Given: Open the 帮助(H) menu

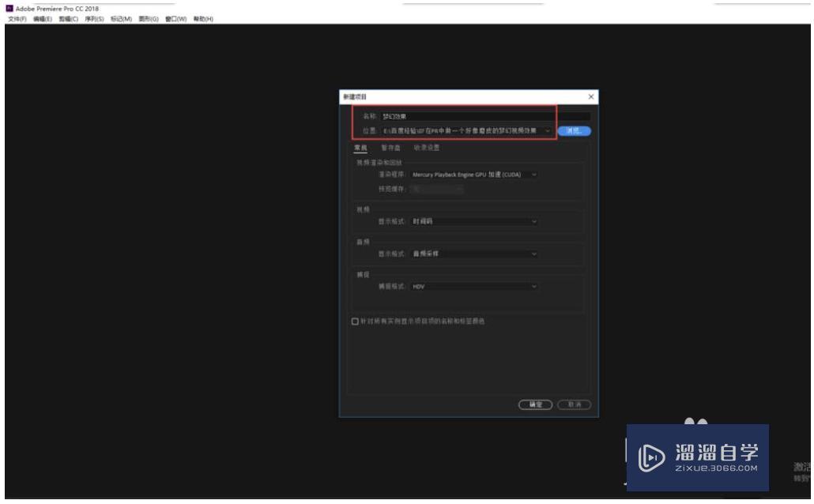Looking at the screenshot, I should (x=204, y=19).
